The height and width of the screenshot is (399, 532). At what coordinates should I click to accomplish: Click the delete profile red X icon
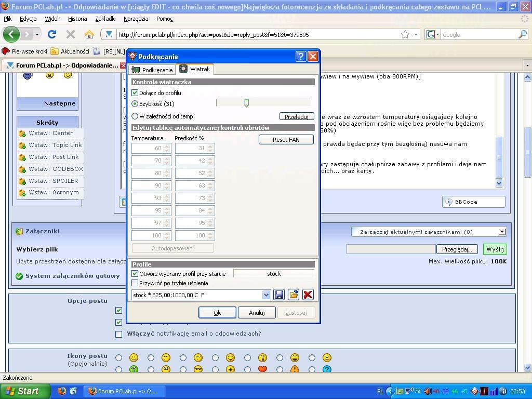pyautogui.click(x=308, y=295)
